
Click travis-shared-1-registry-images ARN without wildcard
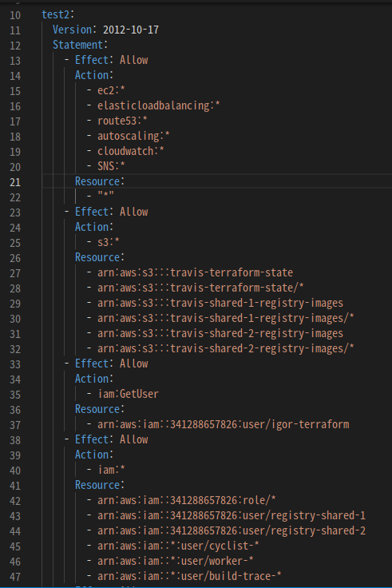pos(220,303)
